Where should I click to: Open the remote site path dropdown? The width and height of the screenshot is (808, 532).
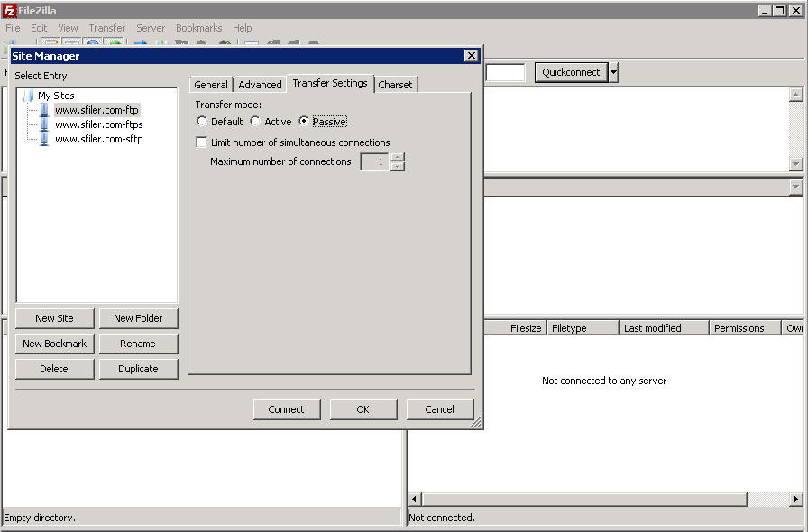pyautogui.click(x=796, y=187)
